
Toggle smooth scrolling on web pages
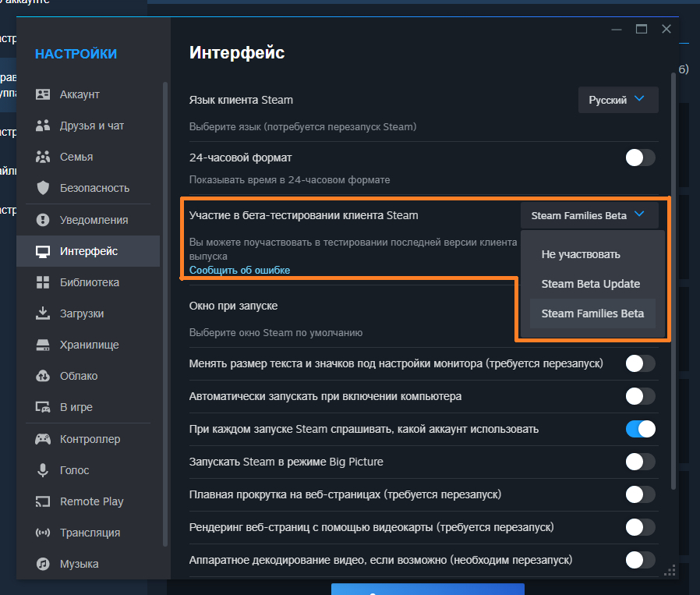(640, 494)
